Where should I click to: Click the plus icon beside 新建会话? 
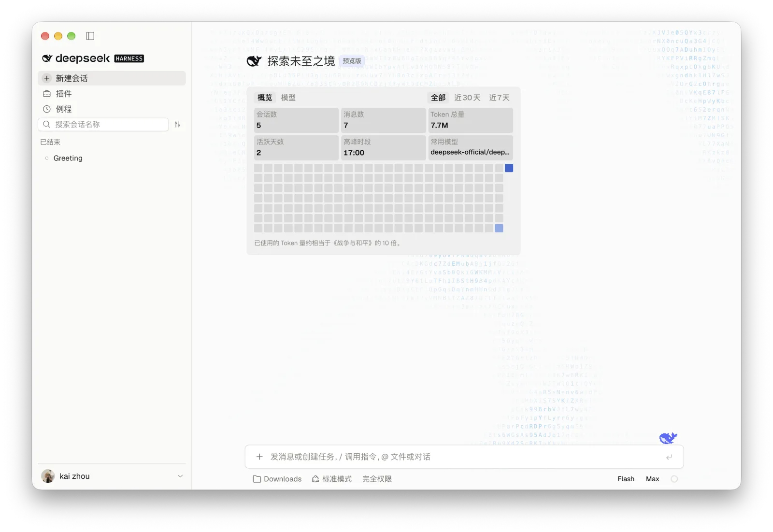(x=47, y=78)
